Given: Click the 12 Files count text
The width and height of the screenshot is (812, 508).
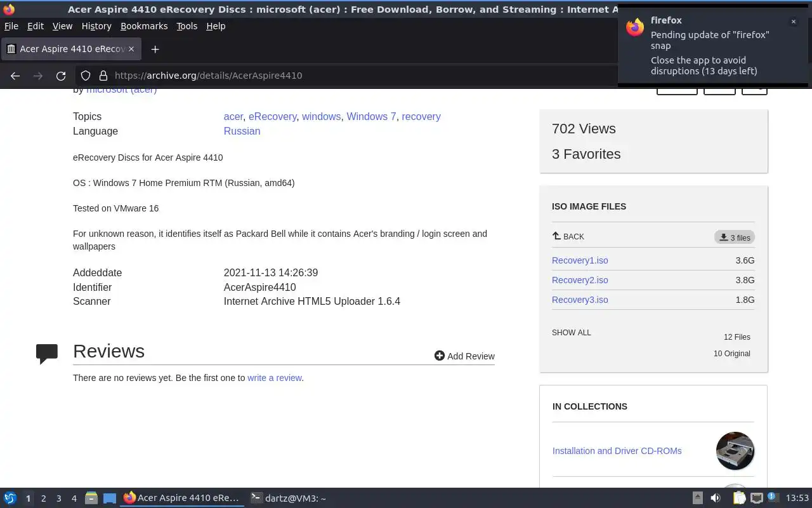Looking at the screenshot, I should coord(737,337).
